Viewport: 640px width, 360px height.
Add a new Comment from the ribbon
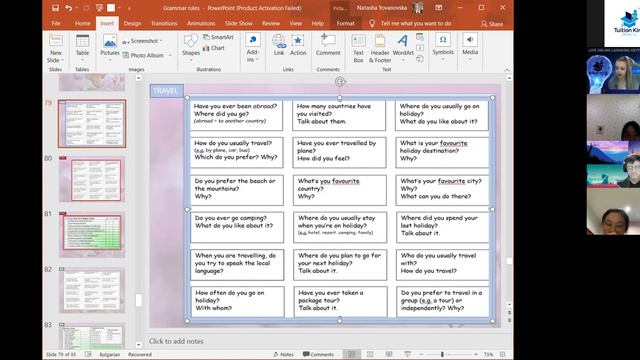(x=328, y=45)
